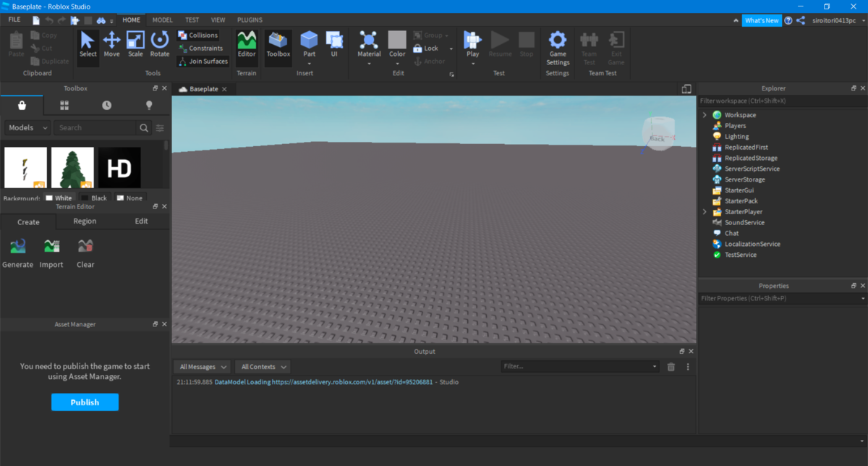This screenshot has width=868, height=466.
Task: Click the binoculars find icon
Action: (102, 20)
